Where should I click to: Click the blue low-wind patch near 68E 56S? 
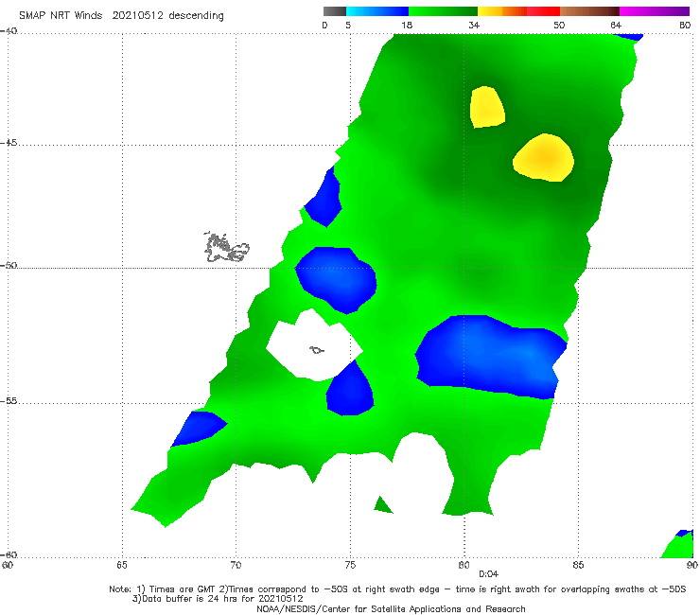199,428
